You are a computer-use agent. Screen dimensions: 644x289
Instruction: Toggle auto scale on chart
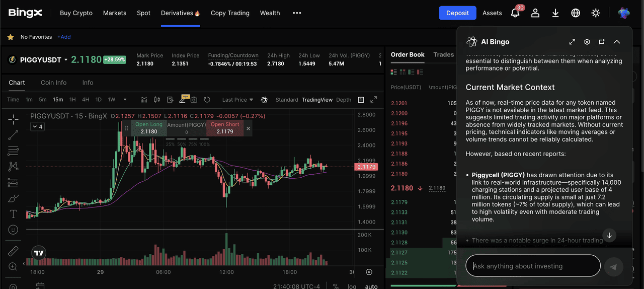(x=371, y=286)
